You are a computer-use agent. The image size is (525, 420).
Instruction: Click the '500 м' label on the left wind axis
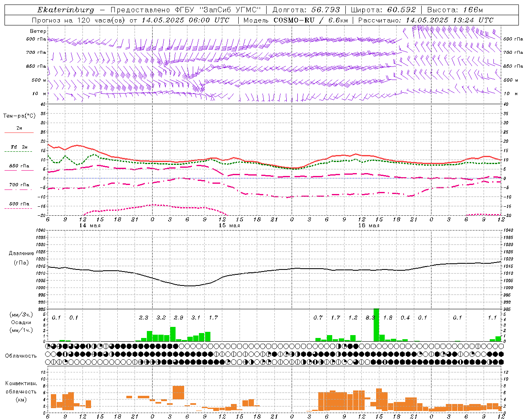pos(39,80)
